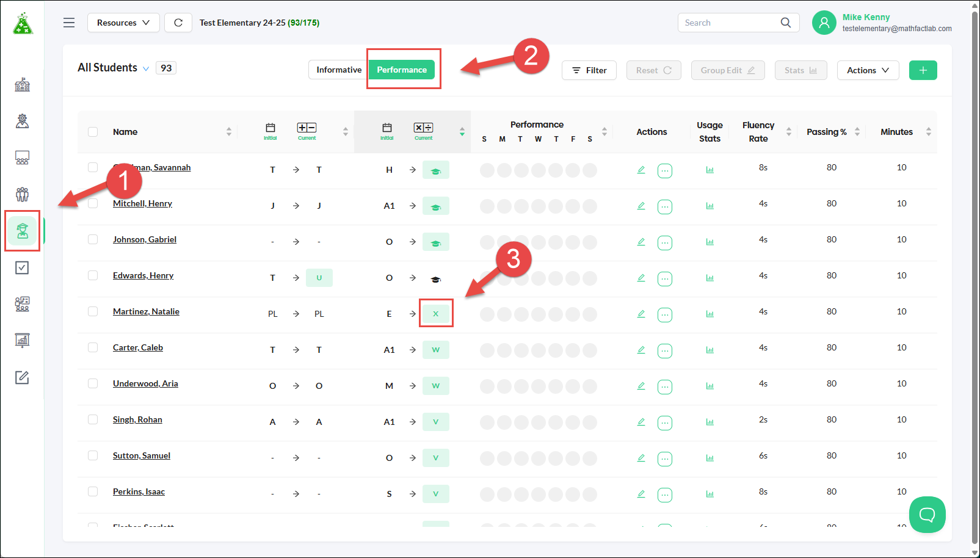Sort by multiplication/division current level
Viewport: 980px width, 558px height.
click(462, 132)
